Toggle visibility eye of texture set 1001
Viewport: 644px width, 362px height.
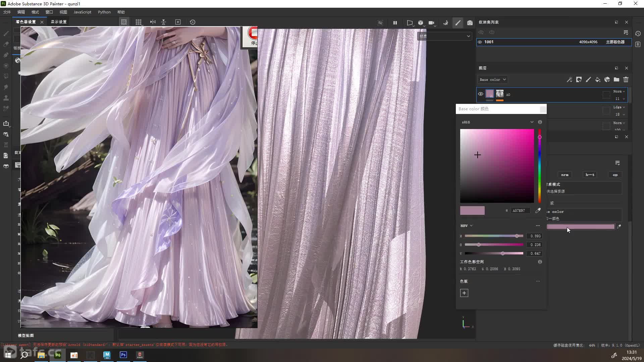click(x=480, y=42)
